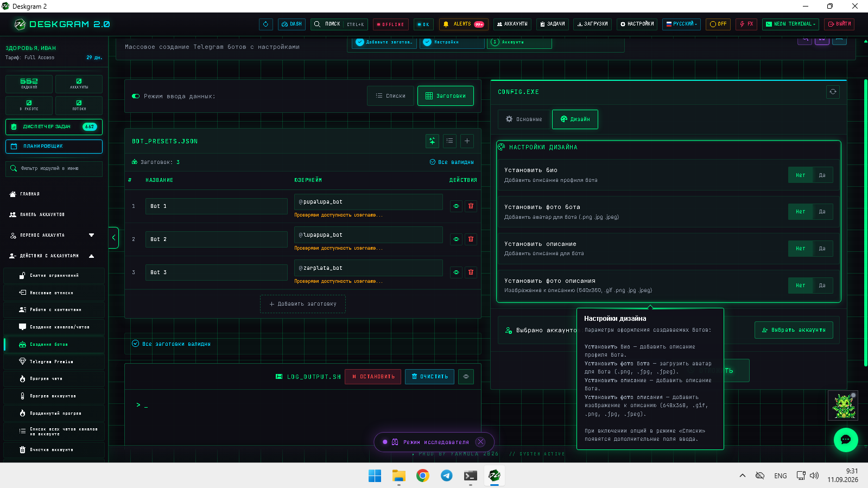
Task: Toggle eye icon for Bot 3 row
Action: [456, 272]
